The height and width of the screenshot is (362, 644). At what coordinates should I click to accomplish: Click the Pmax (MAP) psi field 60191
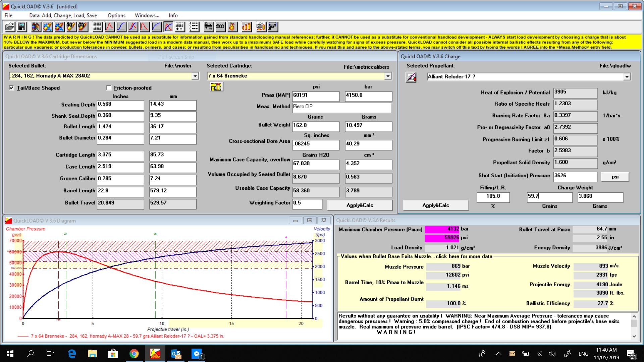click(x=316, y=96)
